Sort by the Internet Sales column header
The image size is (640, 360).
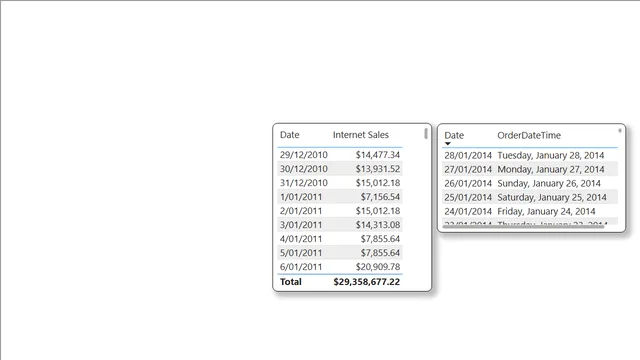point(360,135)
